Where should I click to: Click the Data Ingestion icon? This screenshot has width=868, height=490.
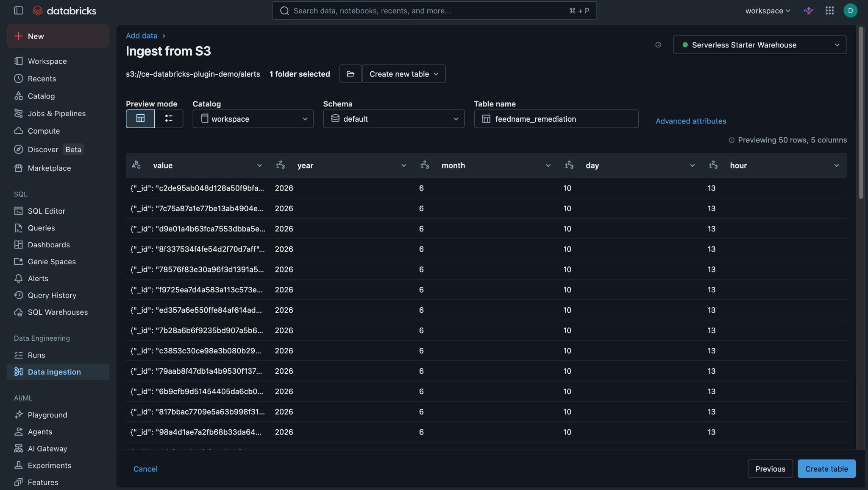[19, 372]
